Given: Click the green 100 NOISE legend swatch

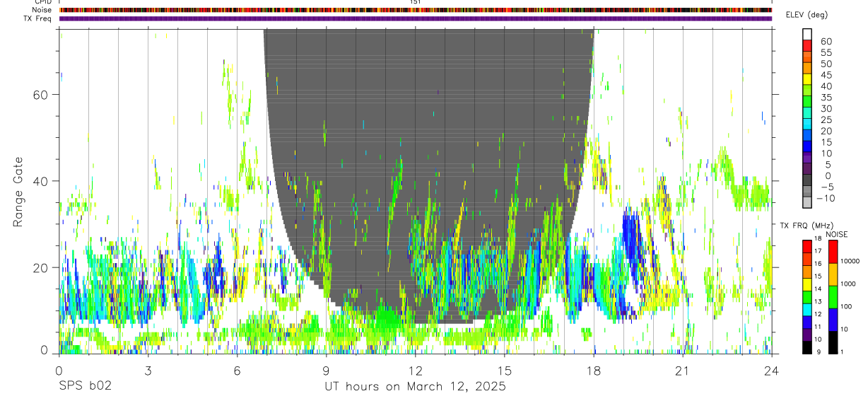Looking at the screenshot, I should (x=833, y=296).
